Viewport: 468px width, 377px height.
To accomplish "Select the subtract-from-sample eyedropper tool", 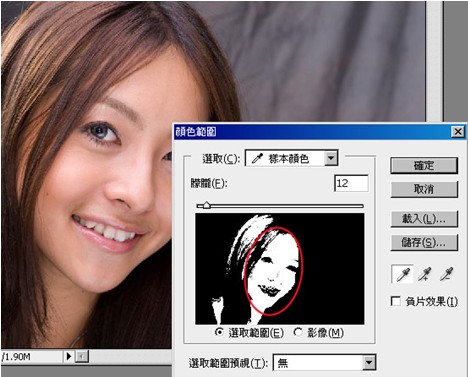I will point(446,275).
